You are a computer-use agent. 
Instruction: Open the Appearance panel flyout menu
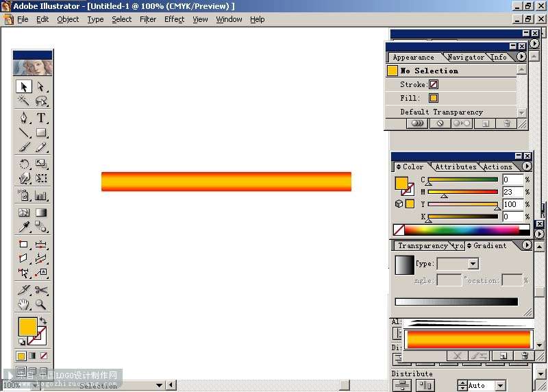point(521,57)
